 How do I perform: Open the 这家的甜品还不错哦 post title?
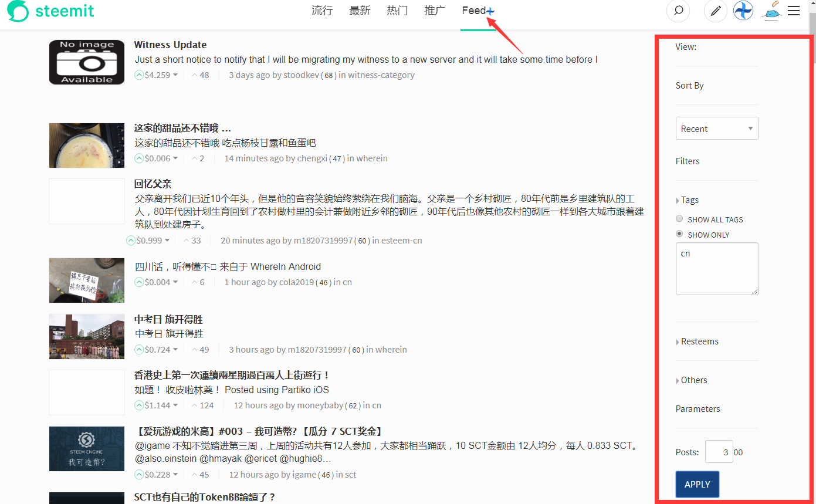point(182,128)
